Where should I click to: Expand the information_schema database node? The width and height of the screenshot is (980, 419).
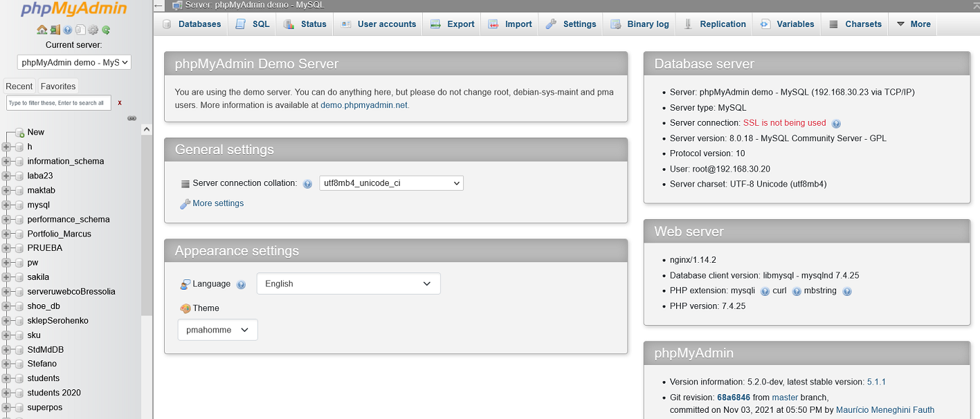tap(6, 161)
